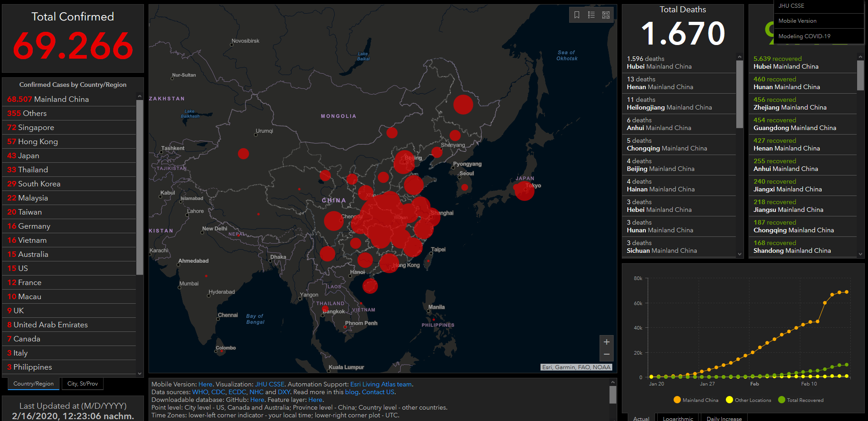The image size is (868, 421).
Task: Zoom in on the map
Action: 606,342
